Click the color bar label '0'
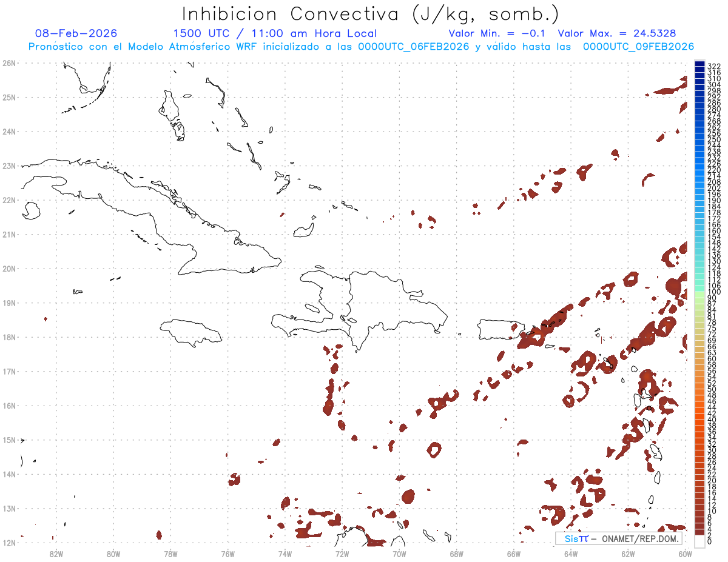The image size is (728, 562). click(x=710, y=541)
